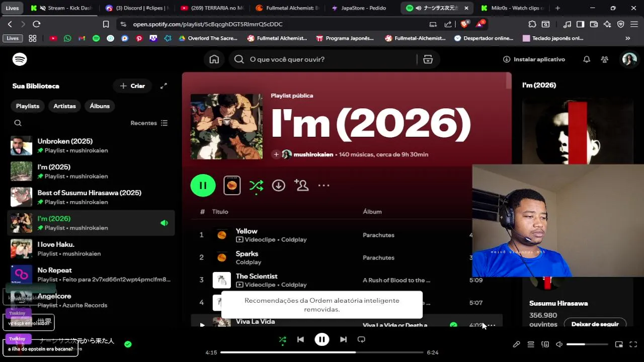Screen dimensions: 644x362
Task: Mute the volume speaker icon
Action: pos(559,344)
